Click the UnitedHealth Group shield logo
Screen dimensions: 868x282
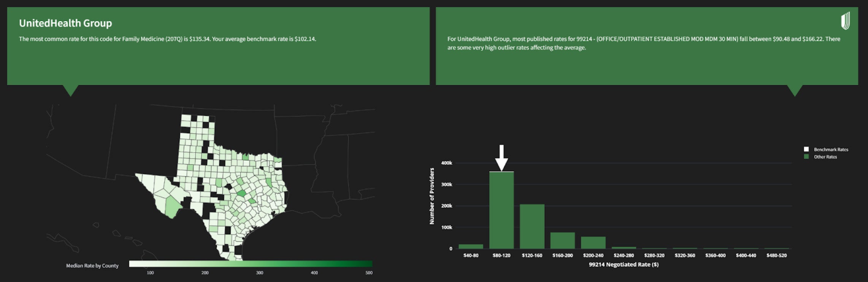845,21
